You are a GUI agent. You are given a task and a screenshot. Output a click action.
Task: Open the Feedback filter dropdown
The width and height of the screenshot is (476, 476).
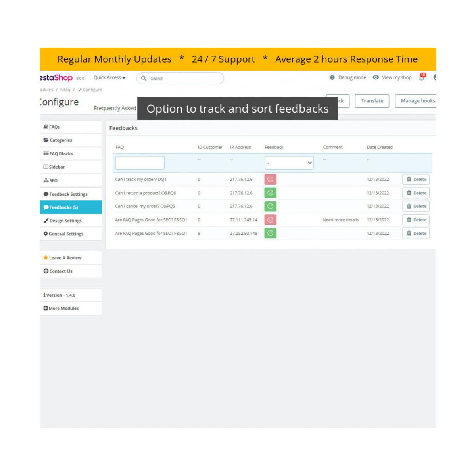[x=289, y=163]
